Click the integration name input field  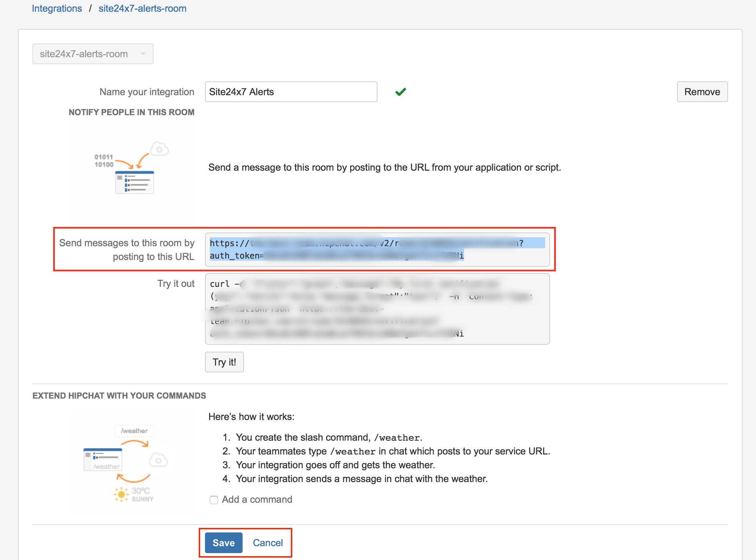coord(291,92)
